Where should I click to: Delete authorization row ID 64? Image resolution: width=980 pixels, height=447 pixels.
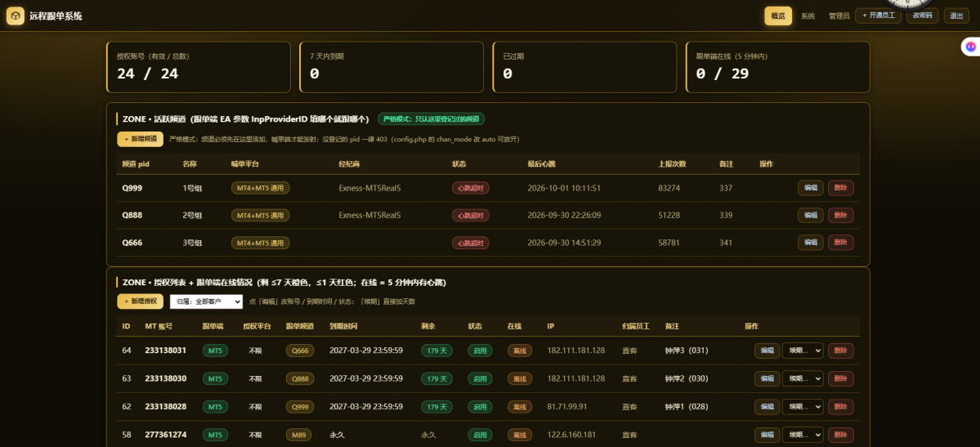coord(840,351)
